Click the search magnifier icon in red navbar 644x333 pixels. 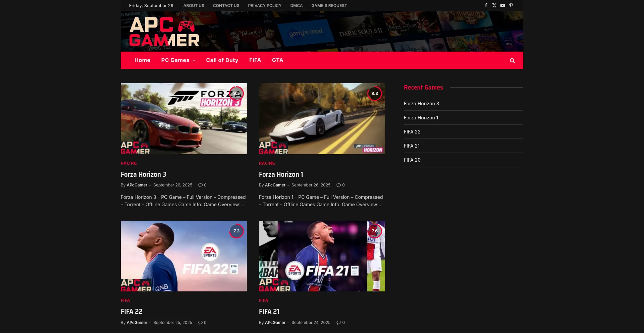point(512,61)
